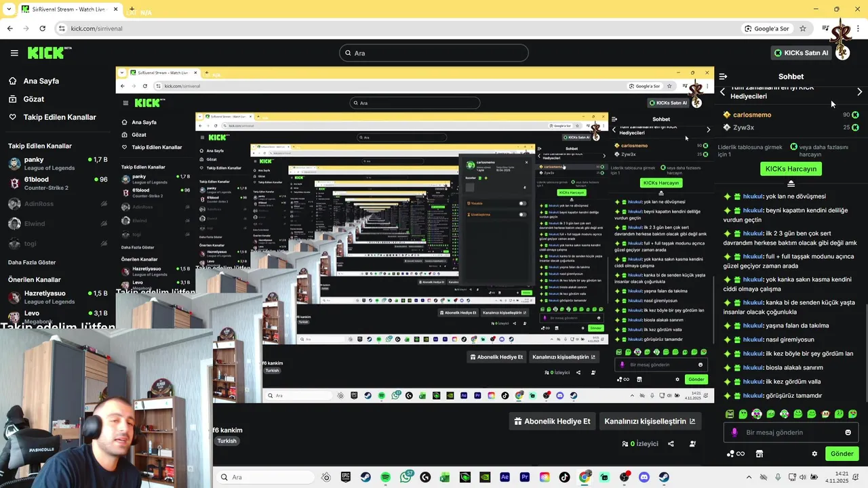Screen dimensions: 868x488
Task: Open Spotify from the taskbar
Action: 385,477
